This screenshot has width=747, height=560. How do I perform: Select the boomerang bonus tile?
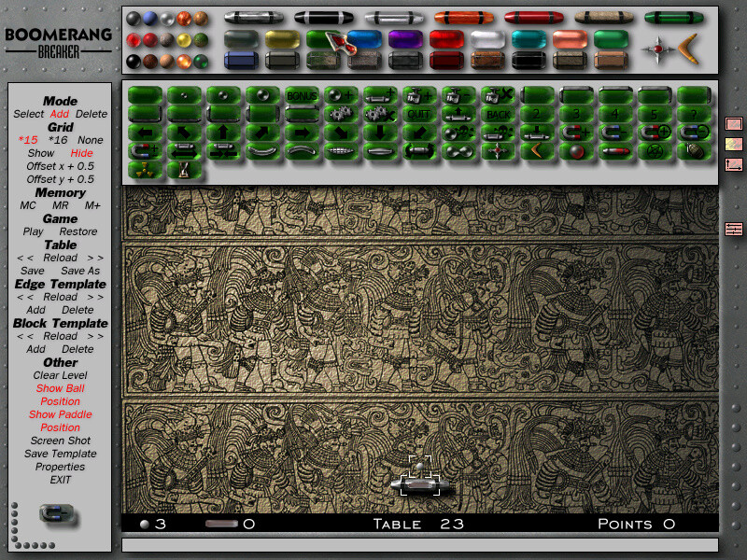coord(536,151)
